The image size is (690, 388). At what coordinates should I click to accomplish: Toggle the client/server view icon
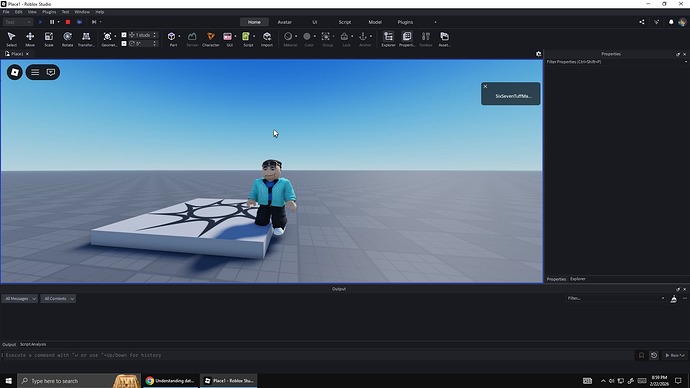pos(79,22)
